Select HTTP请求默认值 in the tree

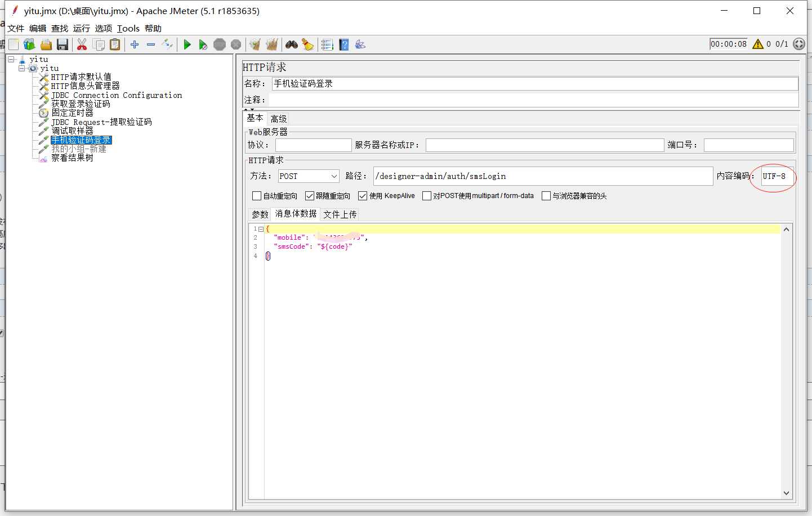pyautogui.click(x=81, y=77)
